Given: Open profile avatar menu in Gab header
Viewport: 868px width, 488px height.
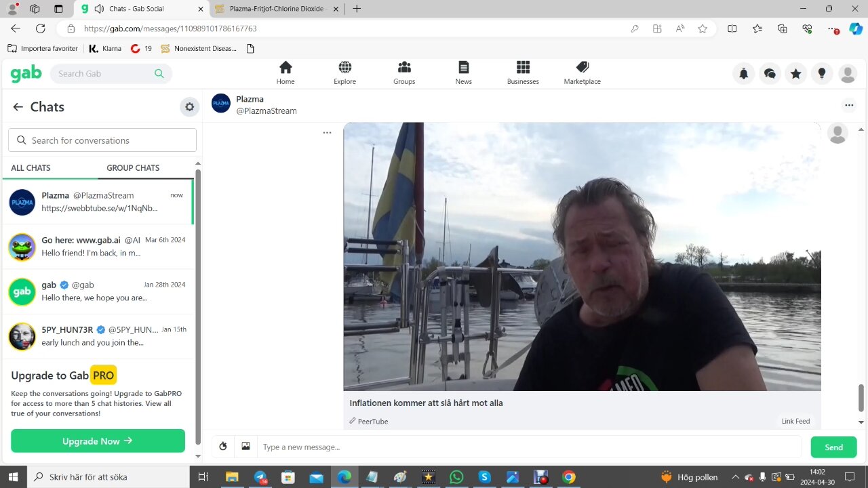Looking at the screenshot, I should 848,74.
